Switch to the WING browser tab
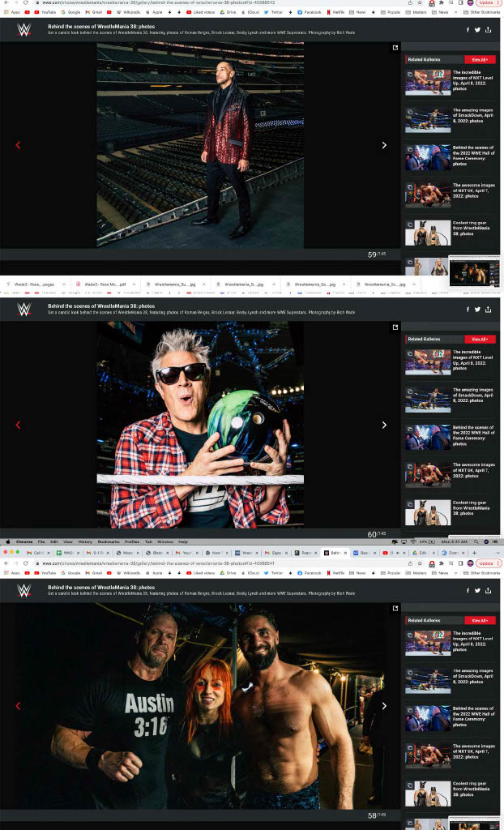504x830 pixels. pyautogui.click(x=66, y=553)
